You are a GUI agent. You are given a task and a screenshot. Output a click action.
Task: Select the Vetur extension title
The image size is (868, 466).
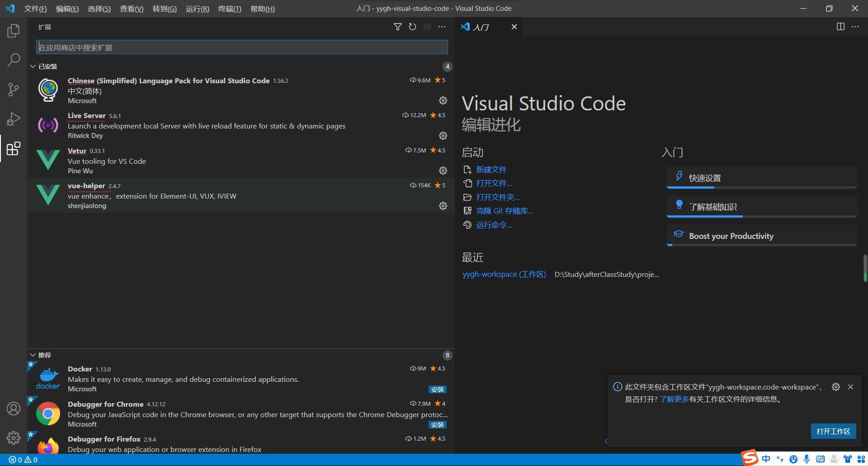[77, 151]
